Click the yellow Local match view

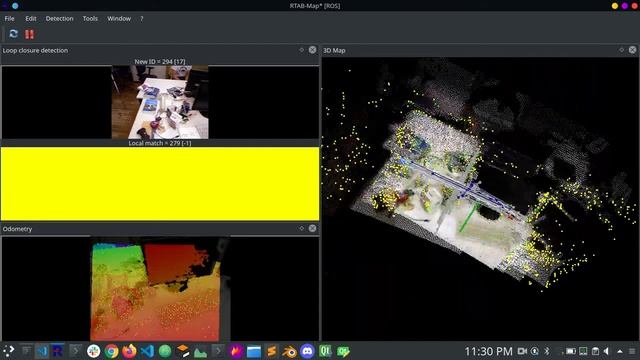[x=160, y=184]
